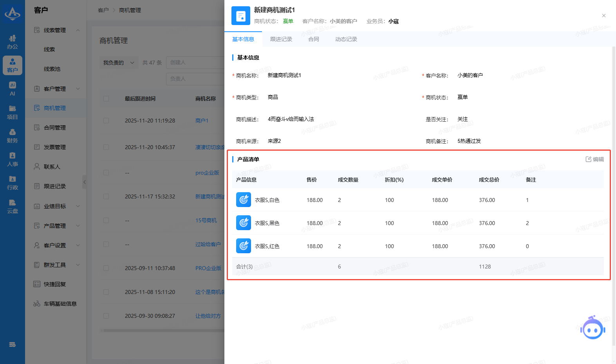
Task: Switch to the 合同 tab
Action: click(313, 39)
